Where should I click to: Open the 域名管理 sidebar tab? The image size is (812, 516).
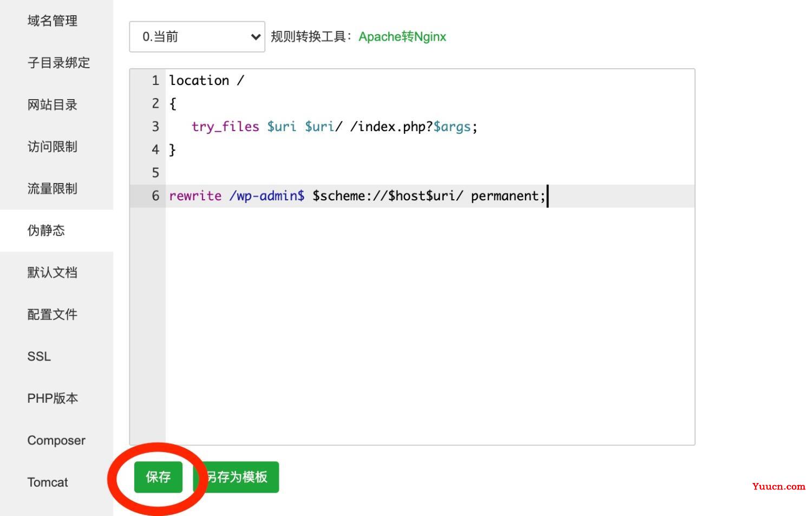tap(53, 21)
